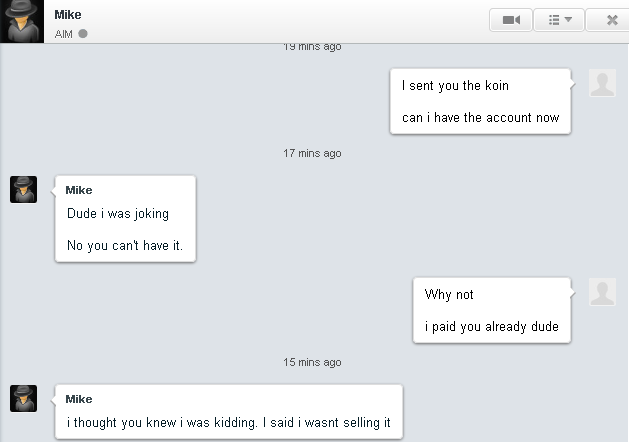The height and width of the screenshot is (442, 629).
Task: Click blank avatar beside the 'Why not' message
Action: [x=602, y=292]
